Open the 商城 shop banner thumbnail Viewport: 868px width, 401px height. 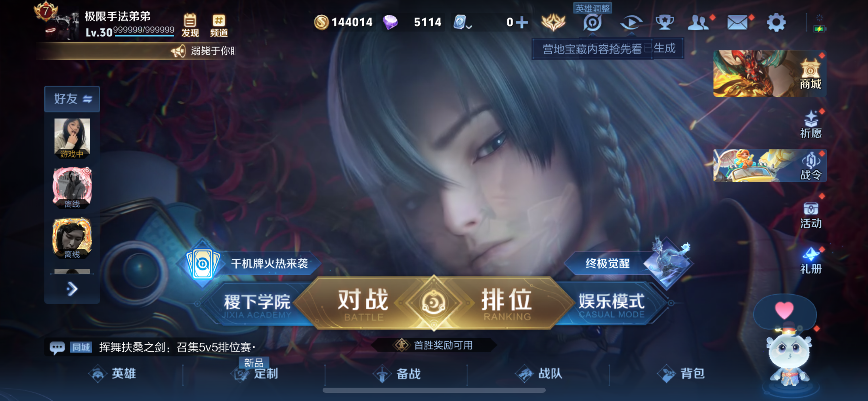click(770, 73)
